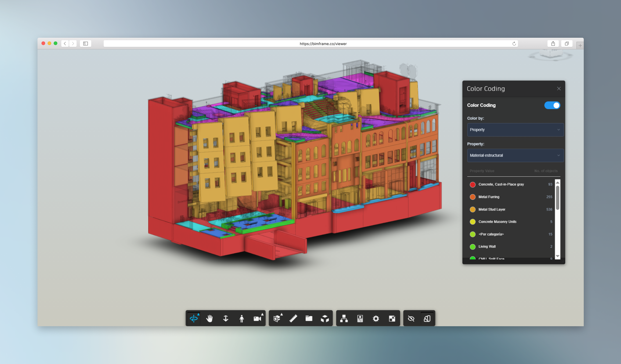The width and height of the screenshot is (621, 364).
Task: Click the object count 255
Action: click(x=549, y=197)
